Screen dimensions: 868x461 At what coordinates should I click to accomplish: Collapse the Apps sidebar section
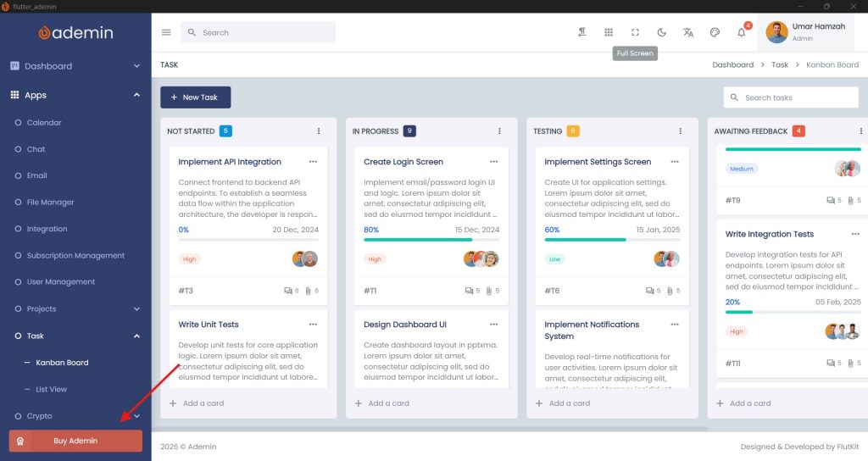(x=136, y=95)
